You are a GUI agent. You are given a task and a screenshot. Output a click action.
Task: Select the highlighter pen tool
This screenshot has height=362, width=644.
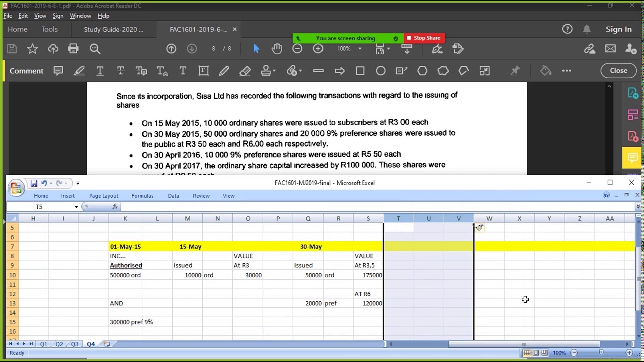click(79, 71)
